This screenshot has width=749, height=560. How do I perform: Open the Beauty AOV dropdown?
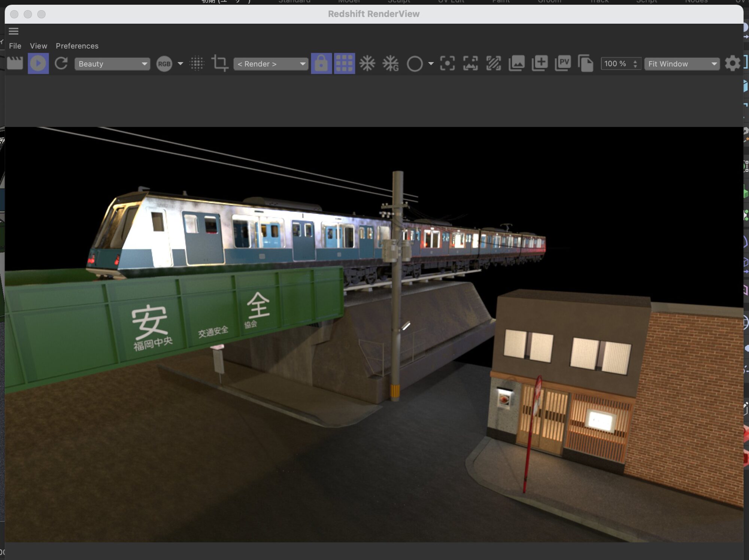112,64
